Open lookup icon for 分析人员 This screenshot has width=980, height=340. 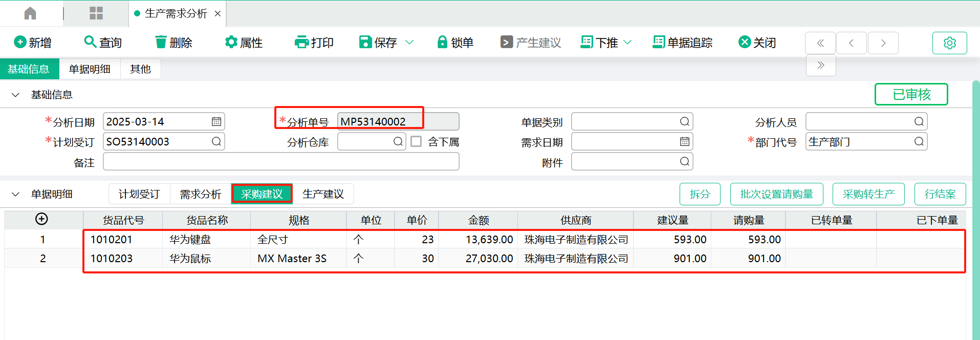click(x=919, y=121)
